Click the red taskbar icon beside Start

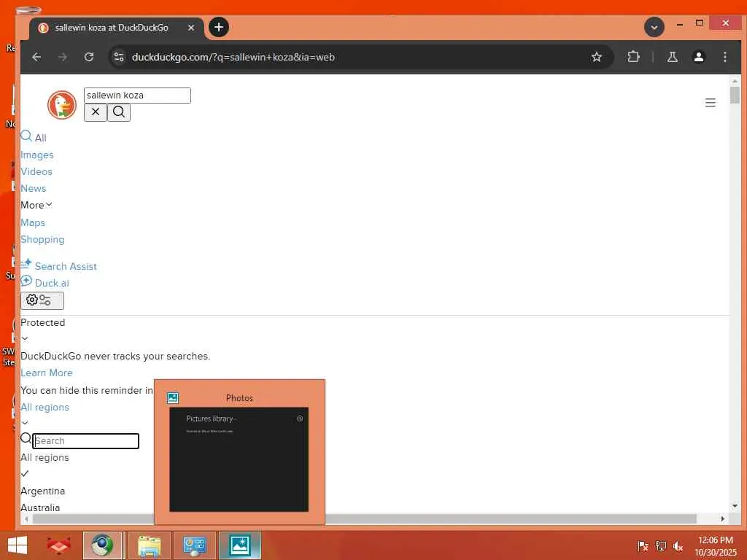pos(58,545)
